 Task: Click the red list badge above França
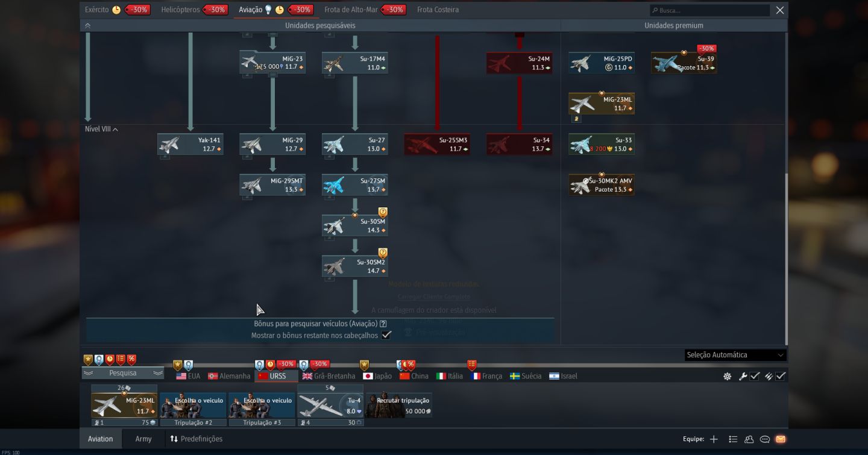tap(472, 365)
